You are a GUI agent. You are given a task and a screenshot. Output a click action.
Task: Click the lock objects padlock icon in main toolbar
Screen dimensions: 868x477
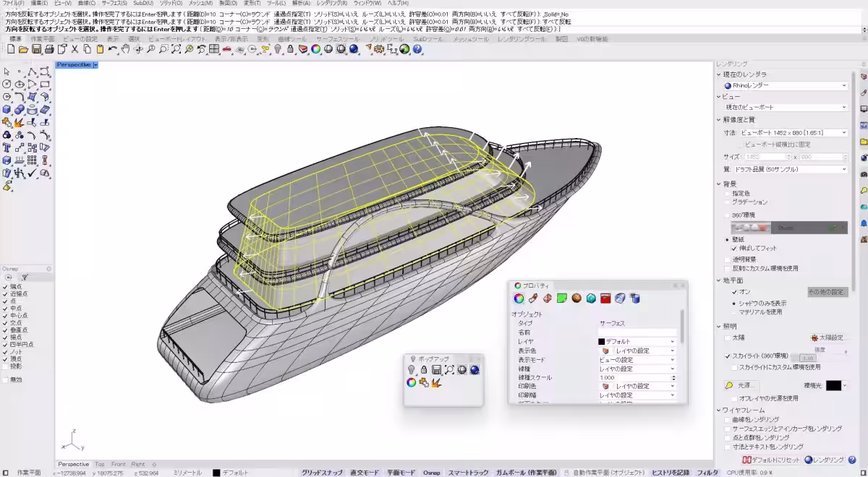(x=290, y=49)
